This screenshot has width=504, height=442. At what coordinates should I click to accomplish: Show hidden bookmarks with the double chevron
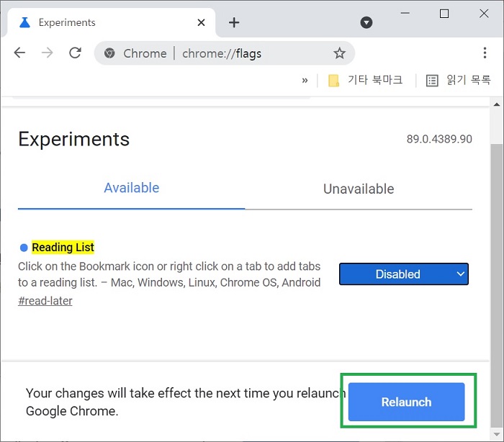[x=305, y=81]
